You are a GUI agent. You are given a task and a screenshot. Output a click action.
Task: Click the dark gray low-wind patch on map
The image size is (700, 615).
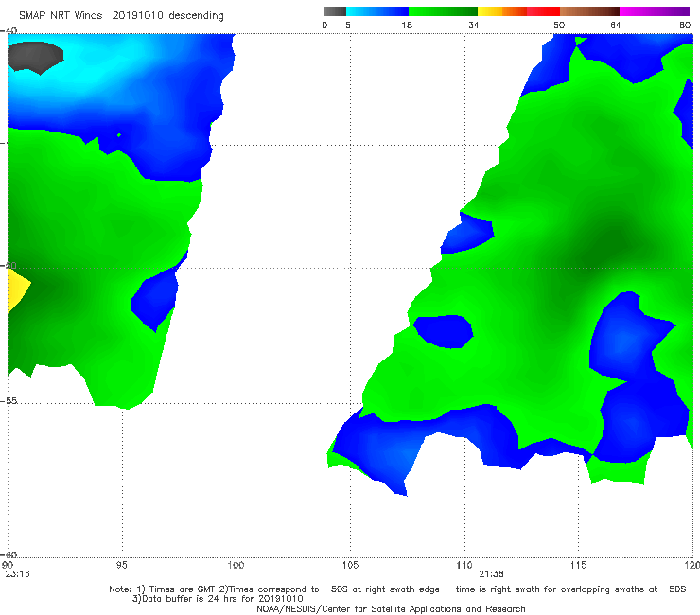tap(35, 57)
